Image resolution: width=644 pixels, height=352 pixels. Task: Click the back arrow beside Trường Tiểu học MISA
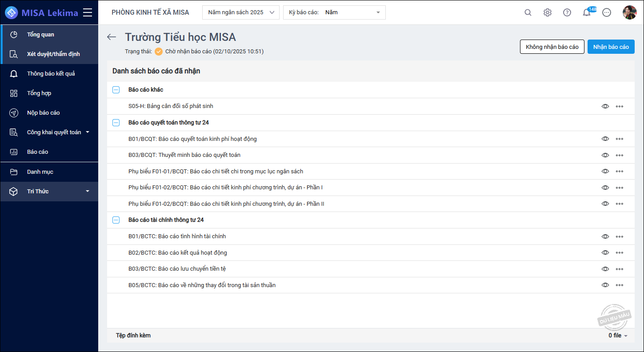tap(112, 37)
